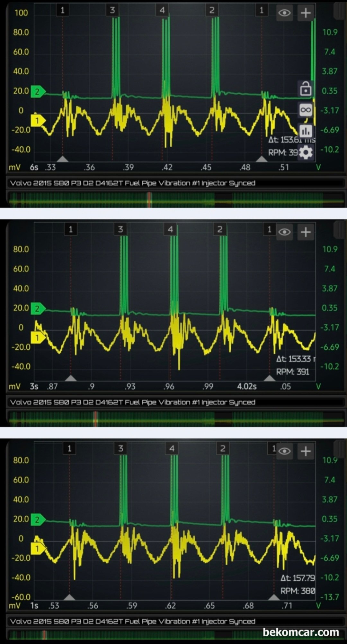Open the settings gear icon
The height and width of the screenshot is (644, 347).
tap(306, 152)
